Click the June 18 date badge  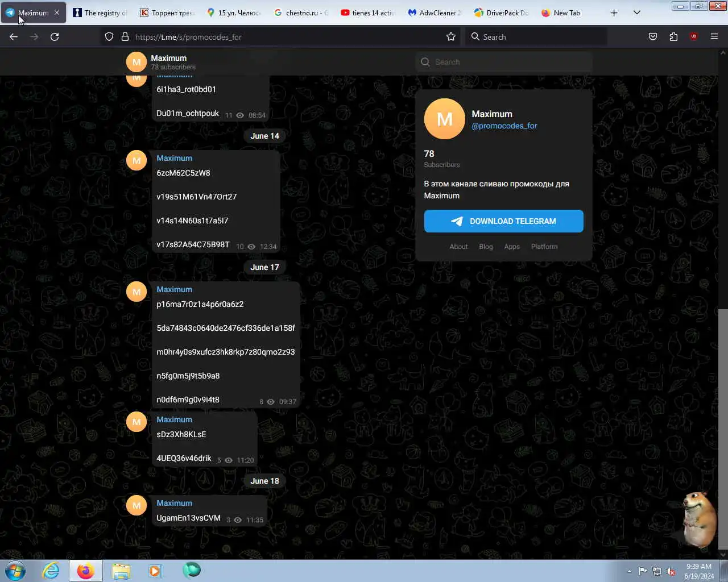[x=265, y=481]
